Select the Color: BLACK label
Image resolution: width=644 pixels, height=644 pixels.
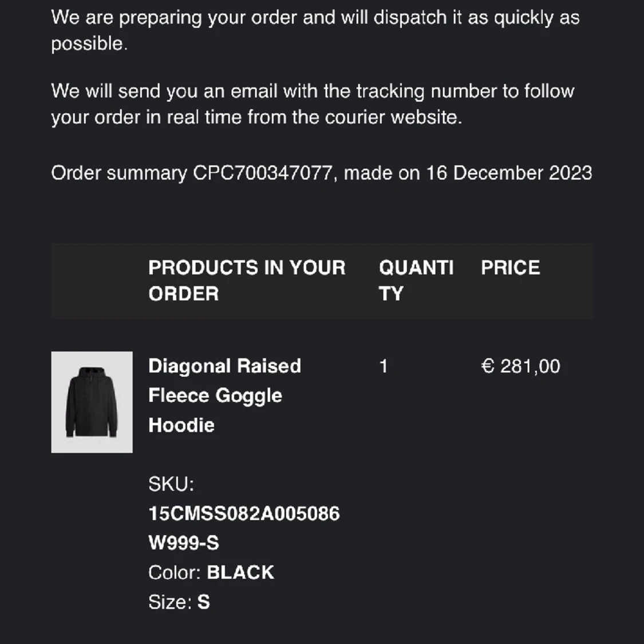[211, 572]
